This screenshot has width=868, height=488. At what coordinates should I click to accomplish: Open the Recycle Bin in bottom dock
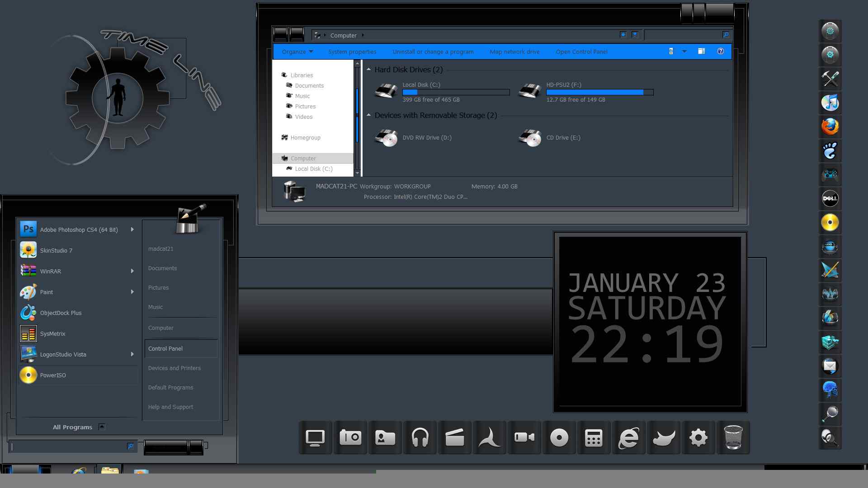click(x=733, y=437)
